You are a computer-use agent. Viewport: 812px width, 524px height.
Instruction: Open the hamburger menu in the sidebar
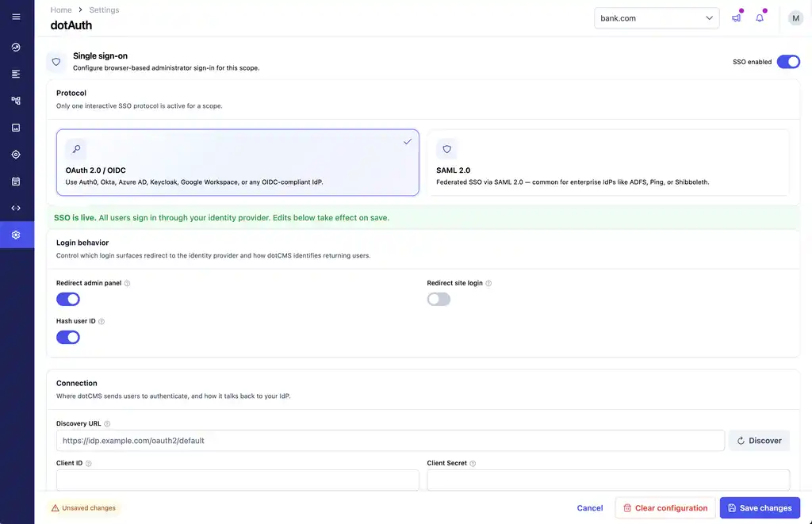point(16,17)
